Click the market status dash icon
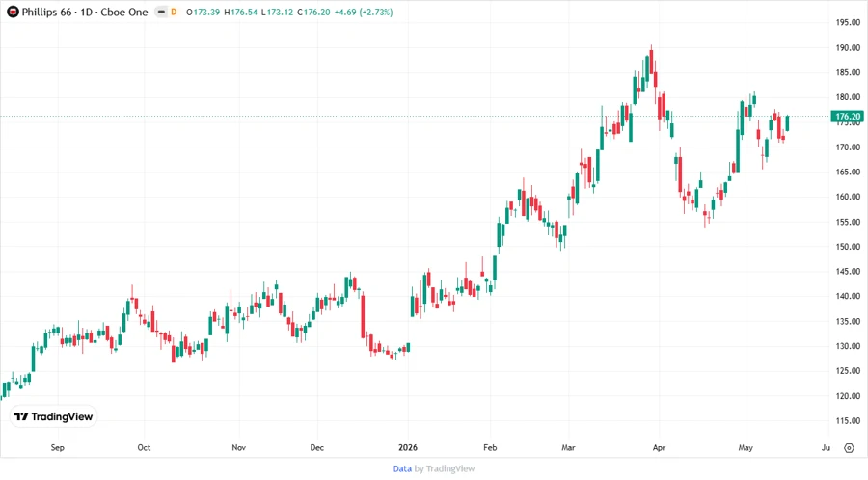This screenshot has height=480, width=868. pos(160,12)
